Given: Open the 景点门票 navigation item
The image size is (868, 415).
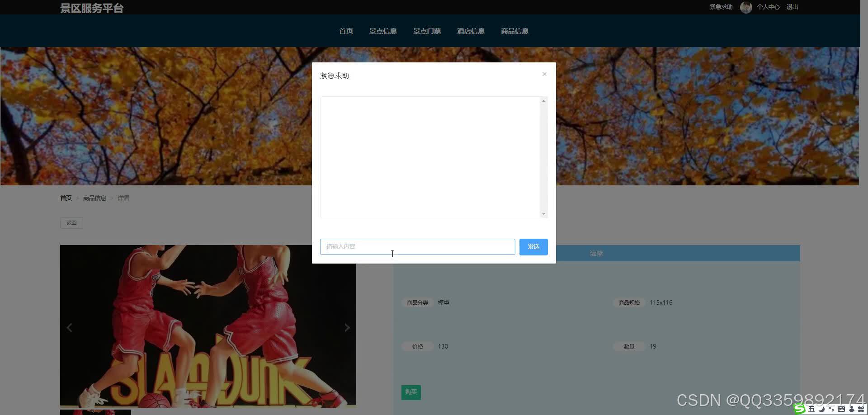Looking at the screenshot, I should tap(427, 31).
